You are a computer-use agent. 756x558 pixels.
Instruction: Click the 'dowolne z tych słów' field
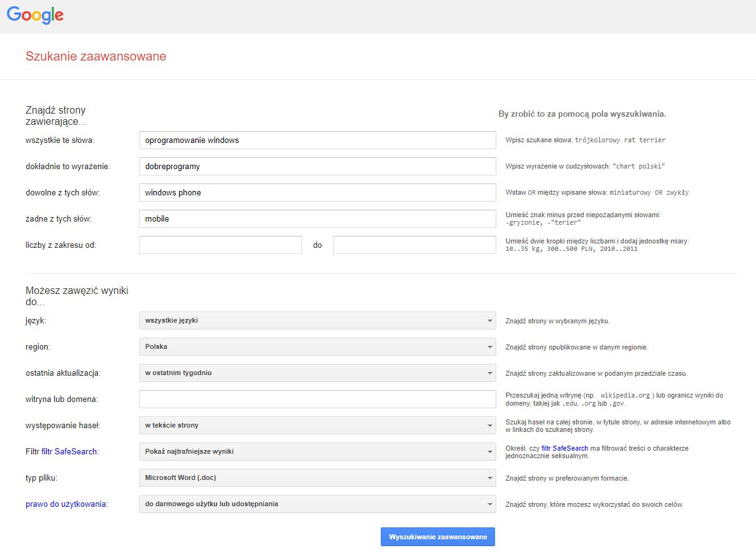pyautogui.click(x=317, y=193)
